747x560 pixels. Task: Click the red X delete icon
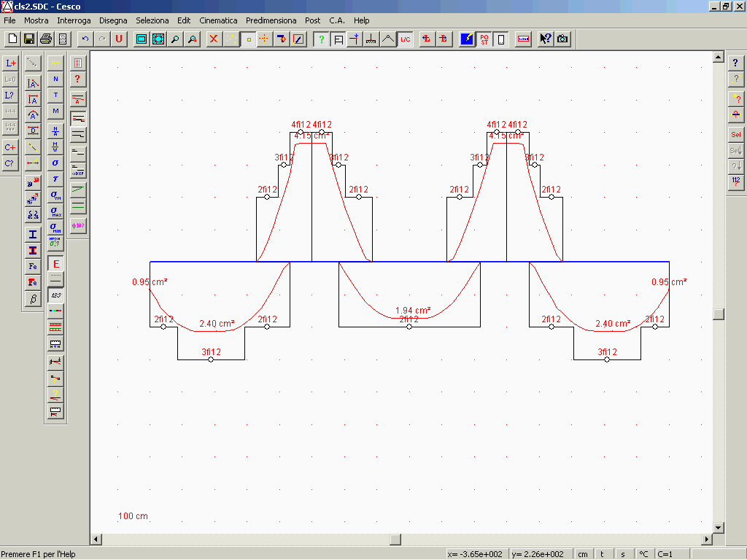point(214,39)
